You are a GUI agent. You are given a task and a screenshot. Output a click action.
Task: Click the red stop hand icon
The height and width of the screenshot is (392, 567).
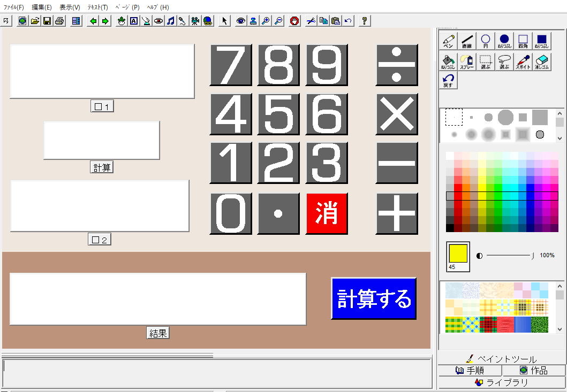294,21
